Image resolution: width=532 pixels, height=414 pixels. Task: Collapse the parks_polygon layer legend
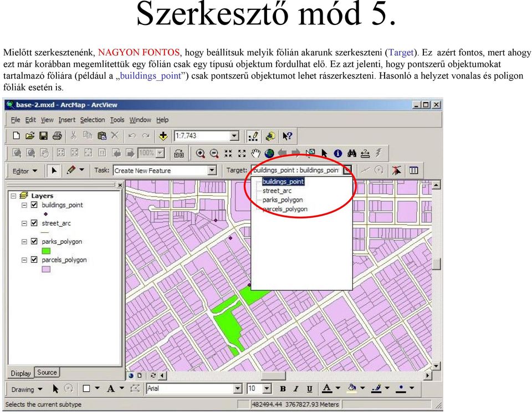coord(24,242)
